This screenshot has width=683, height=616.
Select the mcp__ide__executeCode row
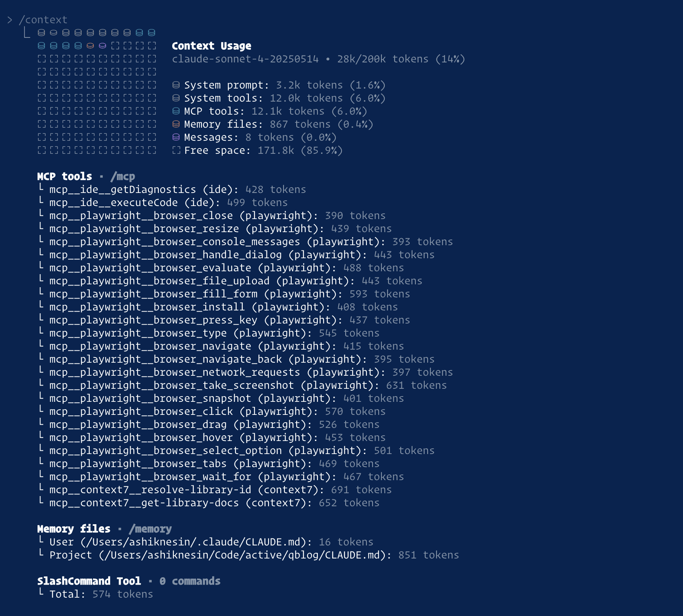[163, 203]
